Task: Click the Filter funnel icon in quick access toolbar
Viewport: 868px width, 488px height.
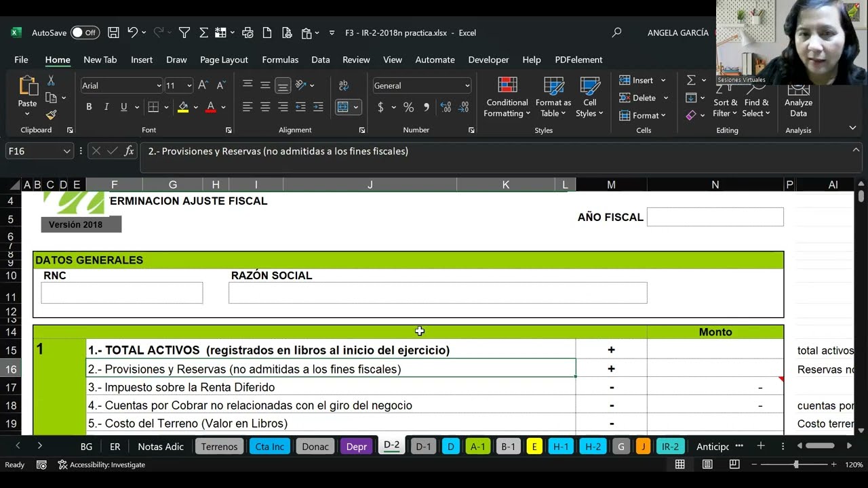Action: point(184,33)
